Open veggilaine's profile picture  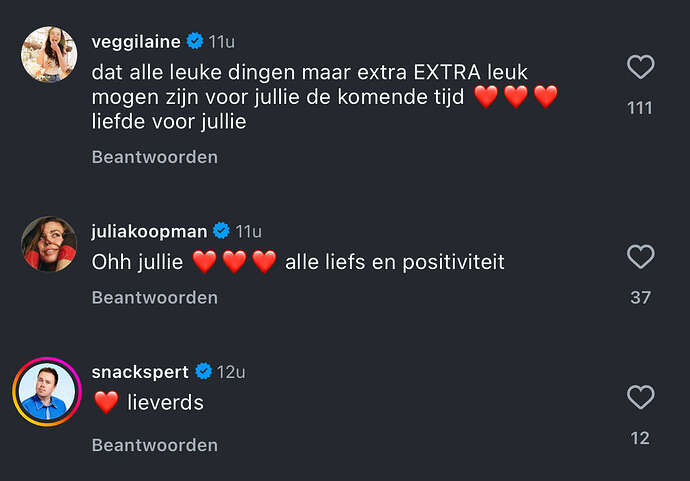(49, 54)
